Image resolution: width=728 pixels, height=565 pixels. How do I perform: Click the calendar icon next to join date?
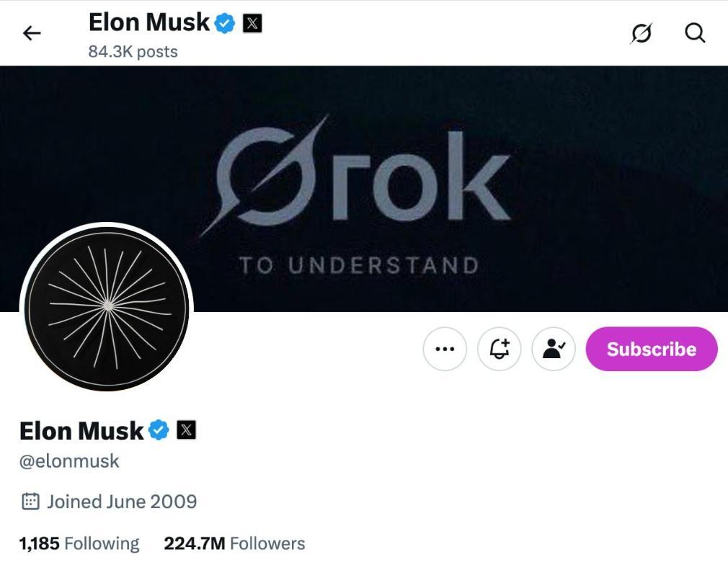(30, 502)
